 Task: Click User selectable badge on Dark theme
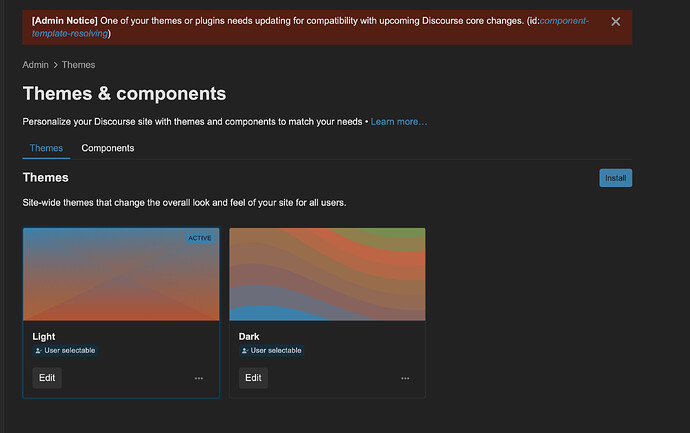pos(272,351)
